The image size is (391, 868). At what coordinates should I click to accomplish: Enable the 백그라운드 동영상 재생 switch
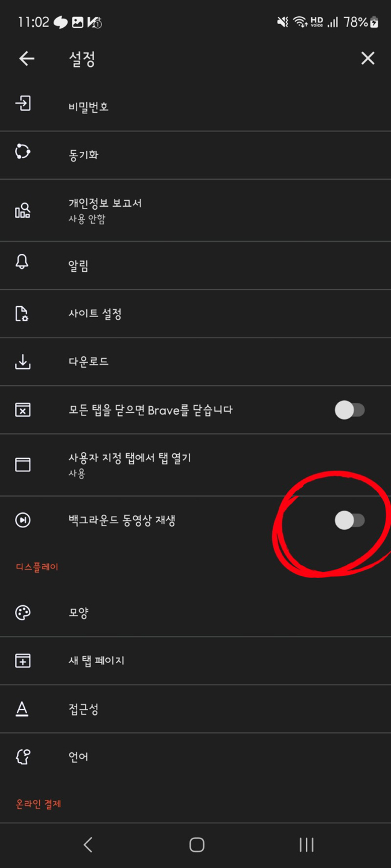point(350,520)
